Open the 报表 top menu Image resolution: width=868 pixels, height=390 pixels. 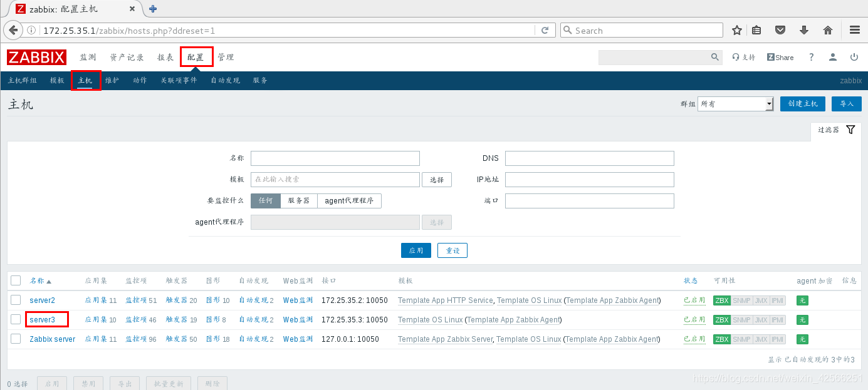pyautogui.click(x=165, y=57)
